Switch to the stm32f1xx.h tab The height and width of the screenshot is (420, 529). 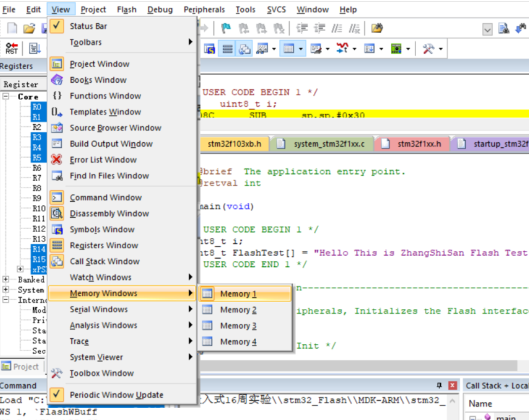[x=412, y=144]
